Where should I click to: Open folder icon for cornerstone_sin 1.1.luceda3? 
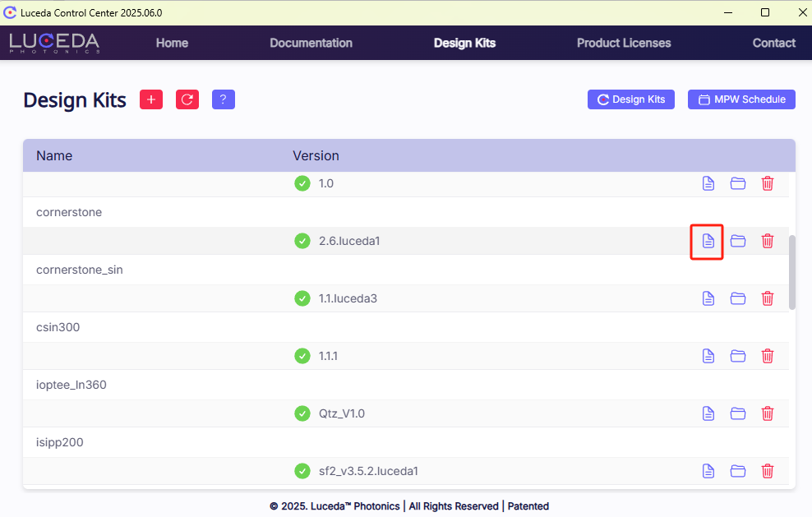point(737,298)
